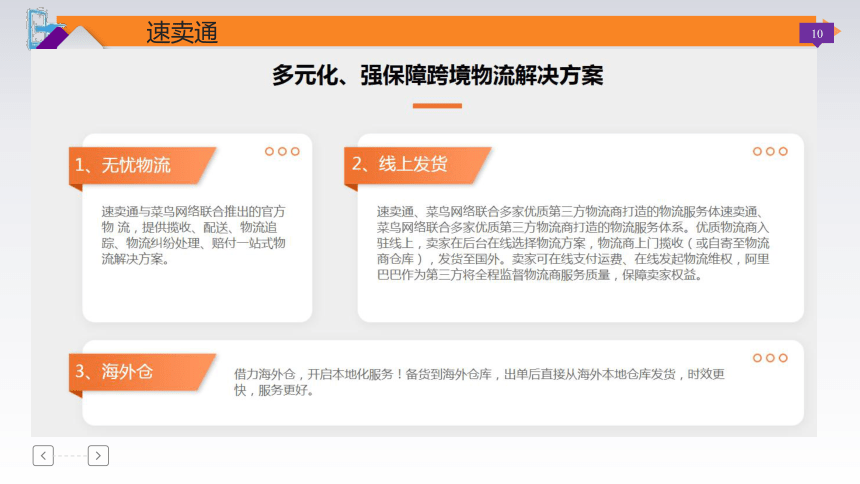Select the 3、海外仓 card banner

point(142,372)
